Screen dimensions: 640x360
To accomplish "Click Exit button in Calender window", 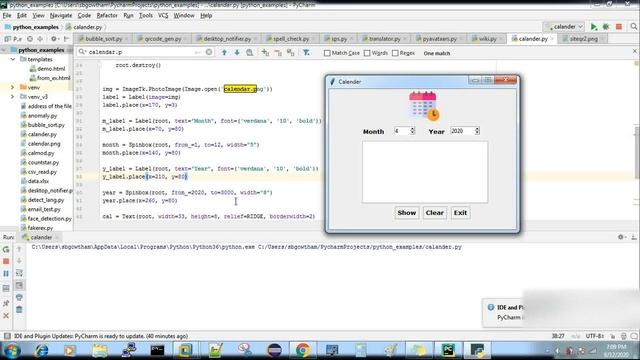I will (460, 213).
